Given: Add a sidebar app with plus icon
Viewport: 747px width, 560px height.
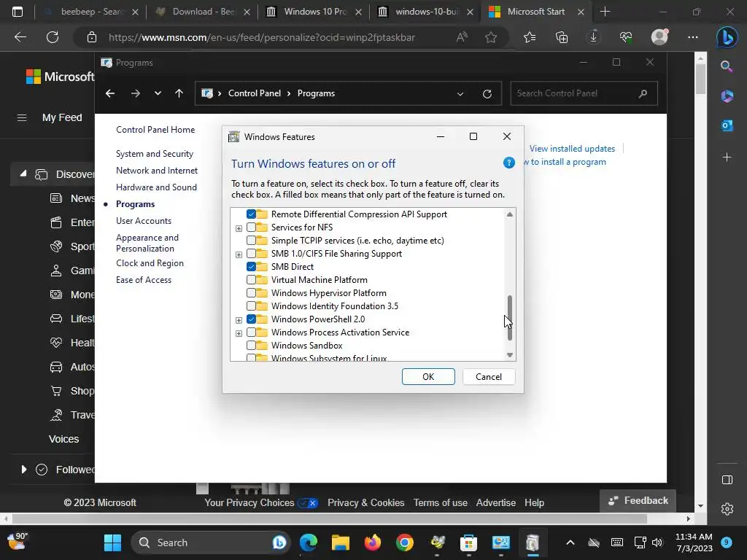Looking at the screenshot, I should click(x=727, y=157).
